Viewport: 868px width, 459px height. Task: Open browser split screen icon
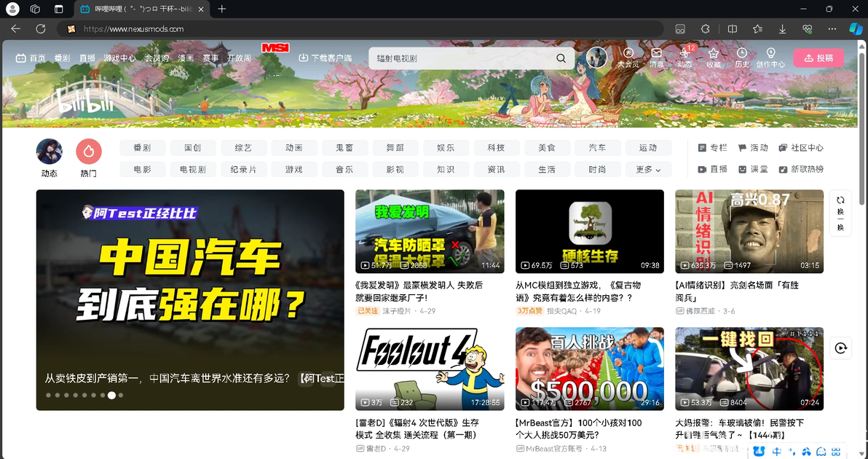pyautogui.click(x=733, y=29)
